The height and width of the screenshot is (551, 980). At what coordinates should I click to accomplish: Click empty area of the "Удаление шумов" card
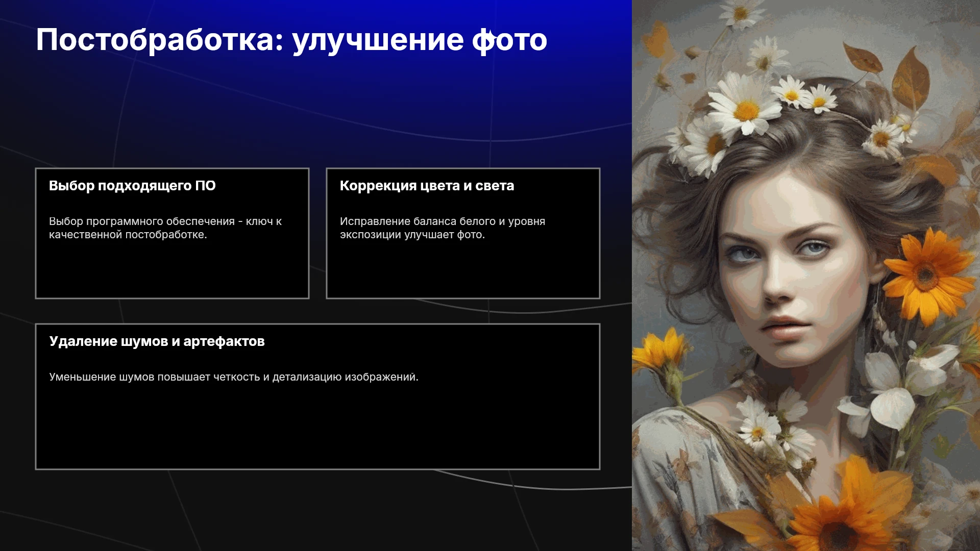pyautogui.click(x=317, y=429)
